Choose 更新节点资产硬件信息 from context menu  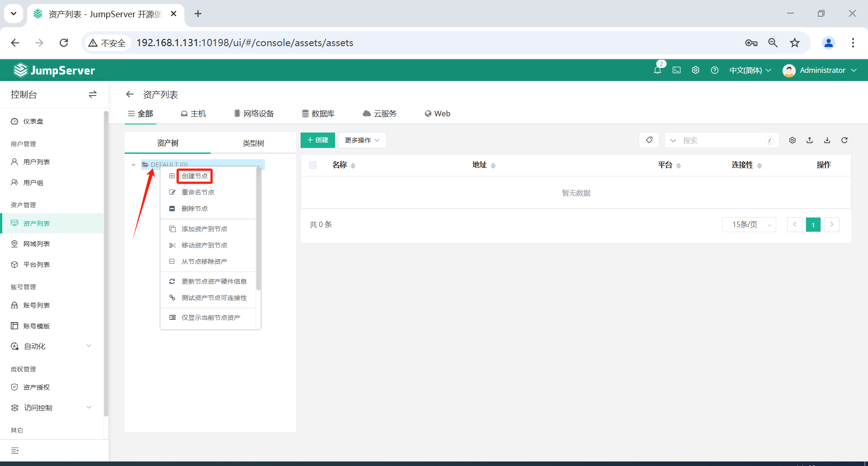click(214, 281)
